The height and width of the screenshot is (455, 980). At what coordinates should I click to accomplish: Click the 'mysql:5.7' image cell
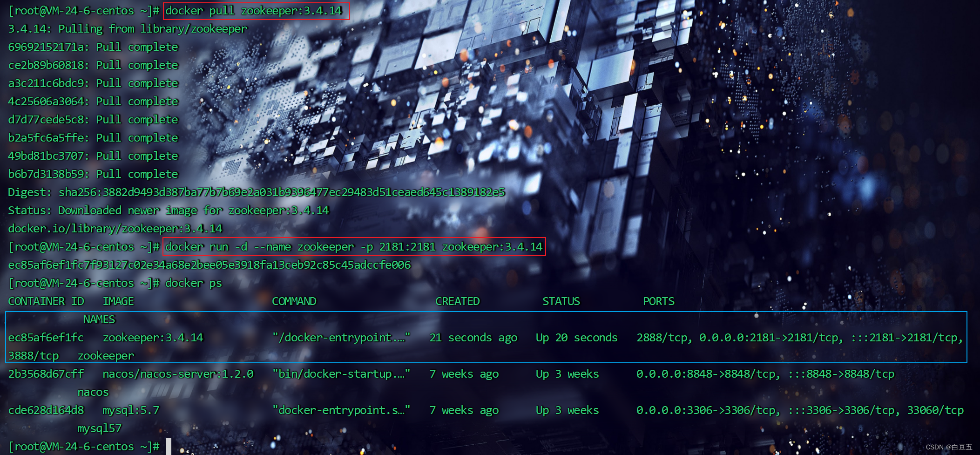coord(131,410)
